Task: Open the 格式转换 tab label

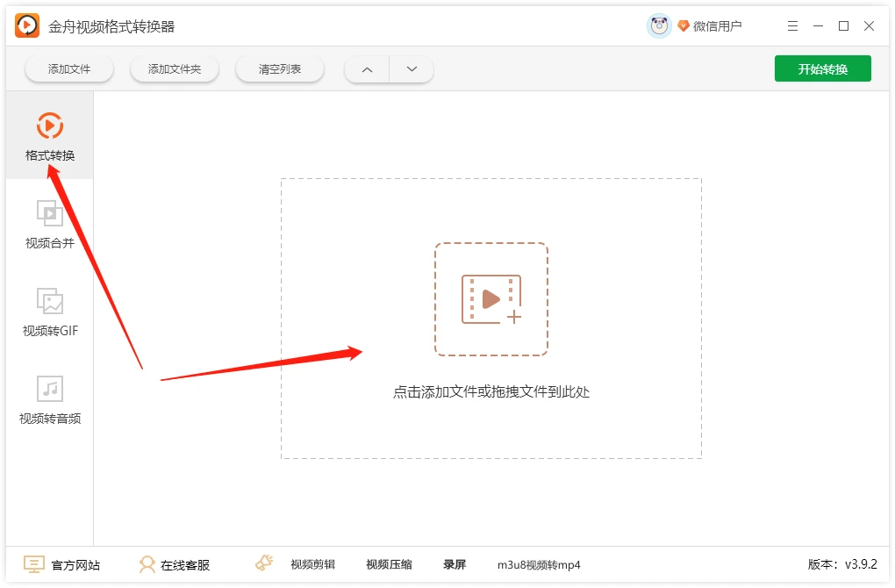Action: (x=50, y=155)
